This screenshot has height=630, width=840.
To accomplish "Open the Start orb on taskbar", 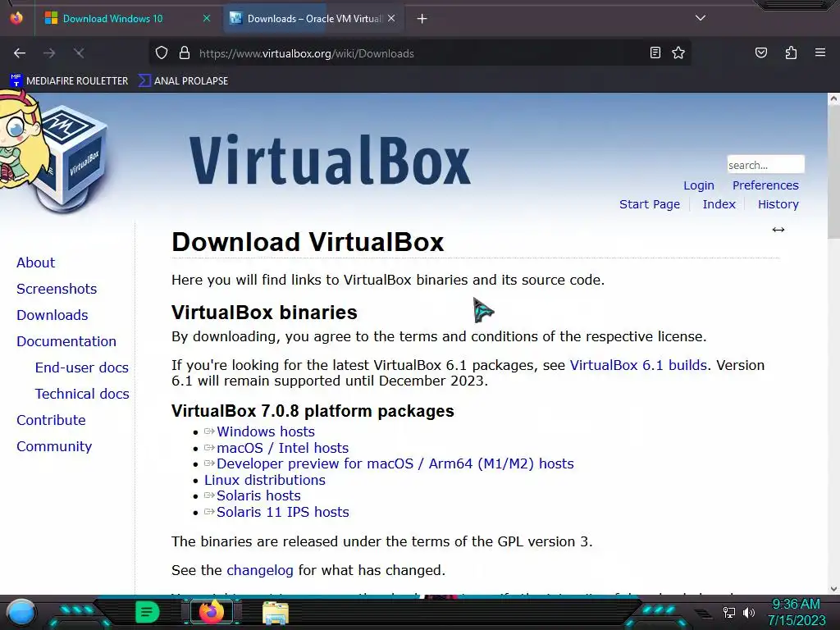I will (x=21, y=612).
